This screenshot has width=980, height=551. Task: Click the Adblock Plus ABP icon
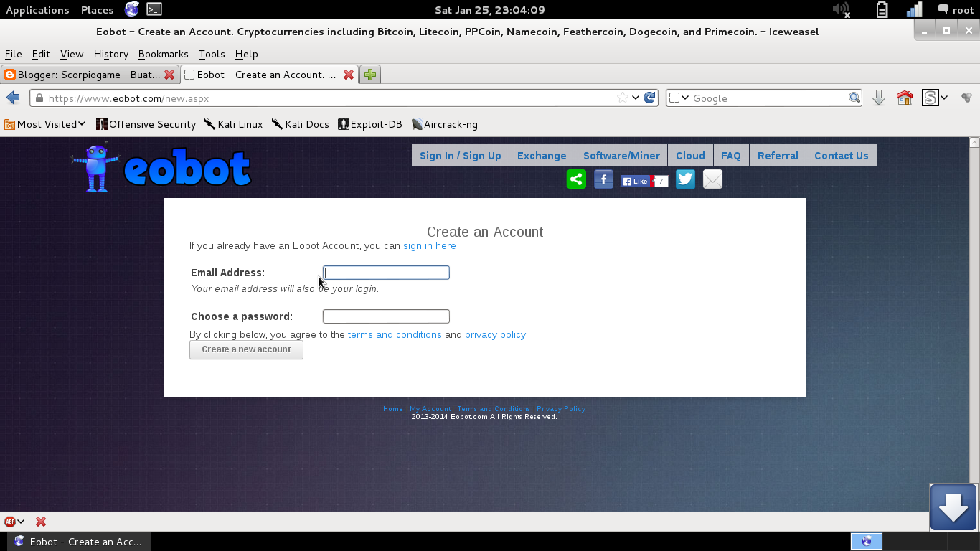[x=10, y=522]
